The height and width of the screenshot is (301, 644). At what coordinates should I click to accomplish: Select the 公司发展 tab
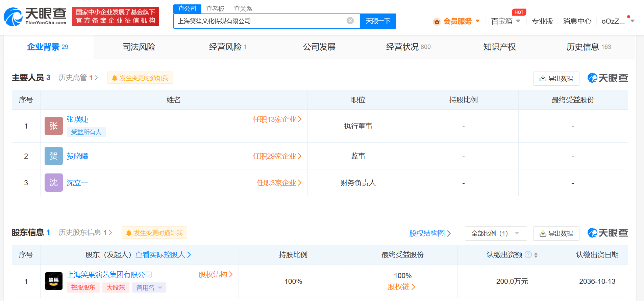click(x=319, y=47)
